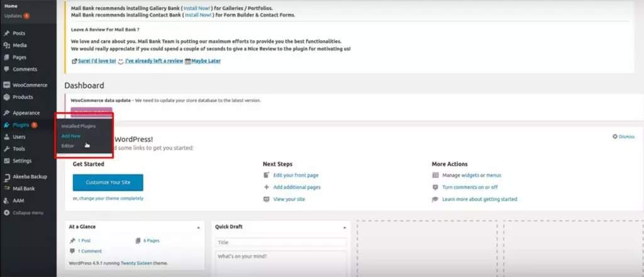This screenshot has height=277, width=644.
Task: Click the AAM icon in sidebar
Action: tap(6, 201)
